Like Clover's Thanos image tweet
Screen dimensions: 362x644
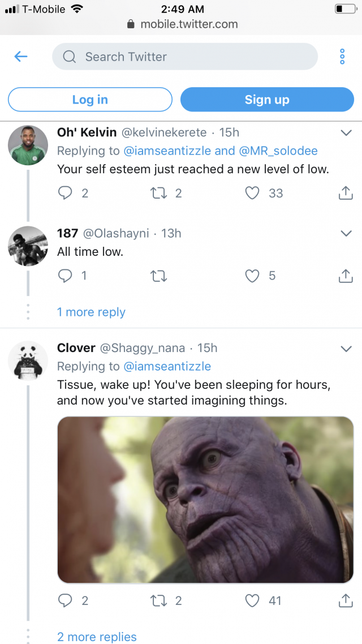tap(252, 600)
